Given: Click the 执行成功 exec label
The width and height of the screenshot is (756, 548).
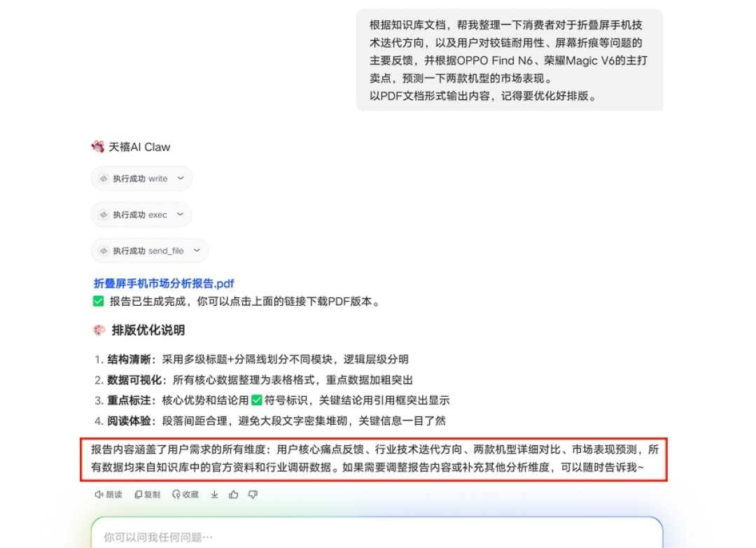Looking at the screenshot, I should tap(140, 215).
